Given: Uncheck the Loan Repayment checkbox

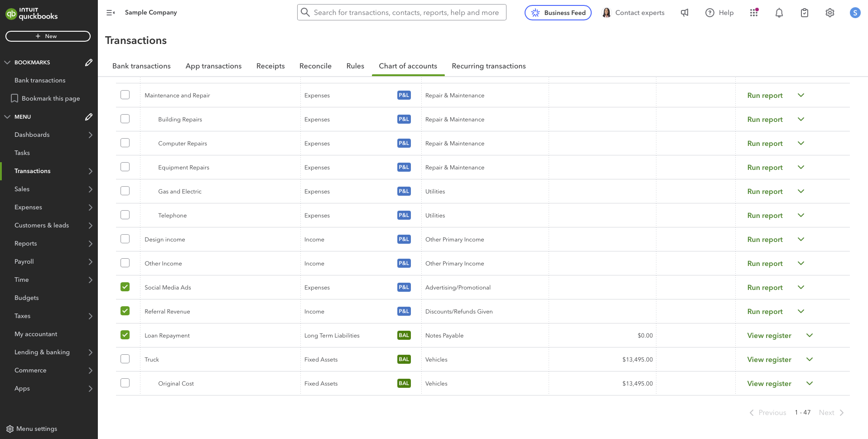Looking at the screenshot, I should [x=125, y=335].
